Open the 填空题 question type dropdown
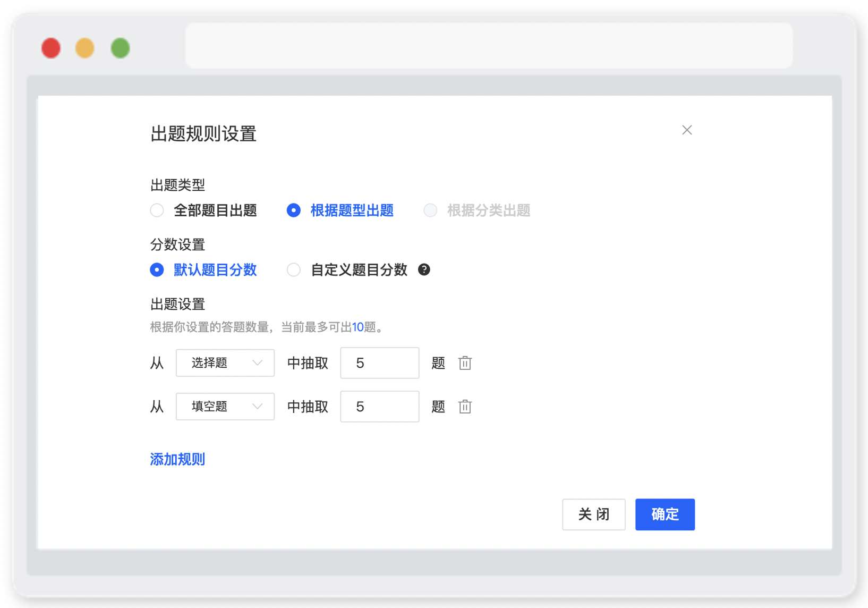The image size is (868, 608). click(225, 407)
